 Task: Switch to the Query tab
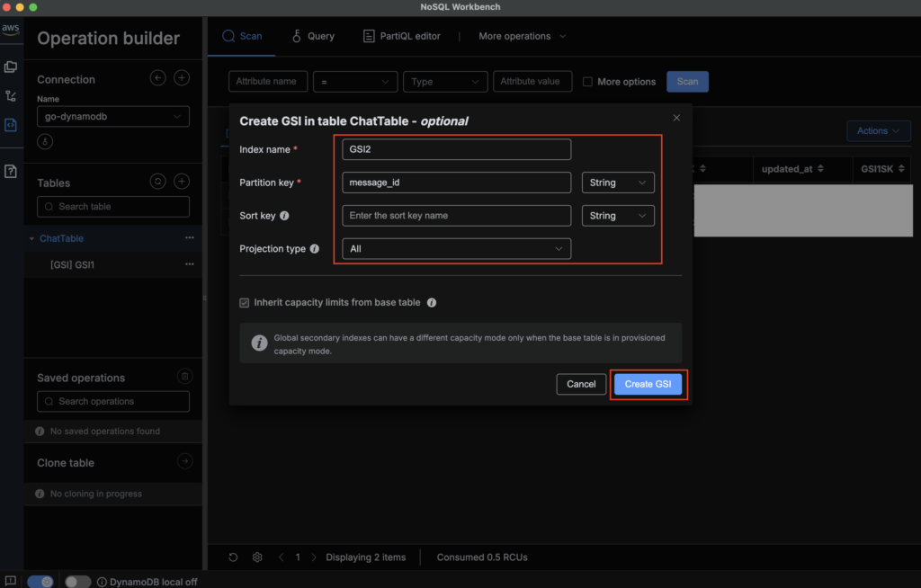313,36
